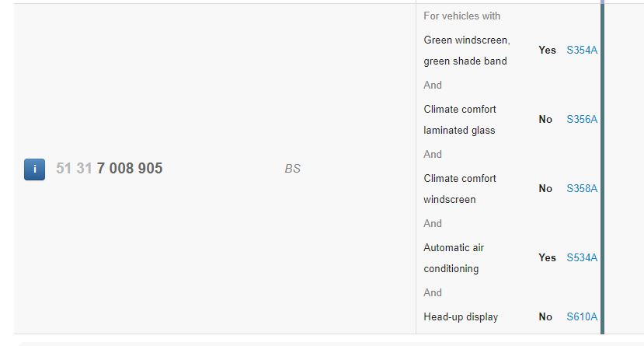Click the vertical teal bar beside option codes
644x346 pixels.
[603, 169]
